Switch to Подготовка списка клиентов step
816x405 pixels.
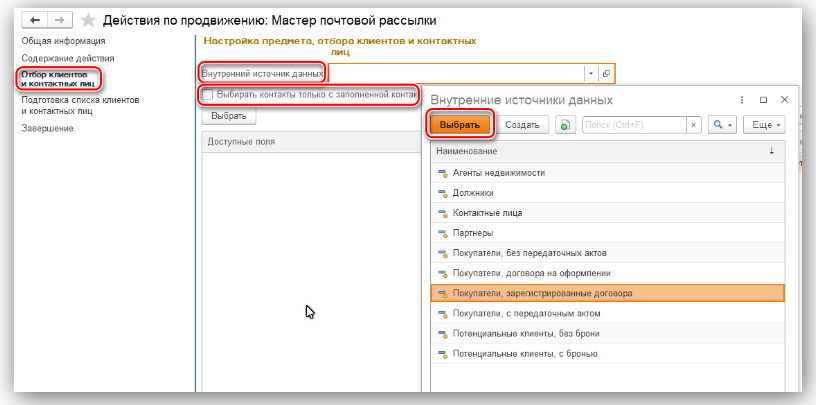click(x=80, y=105)
